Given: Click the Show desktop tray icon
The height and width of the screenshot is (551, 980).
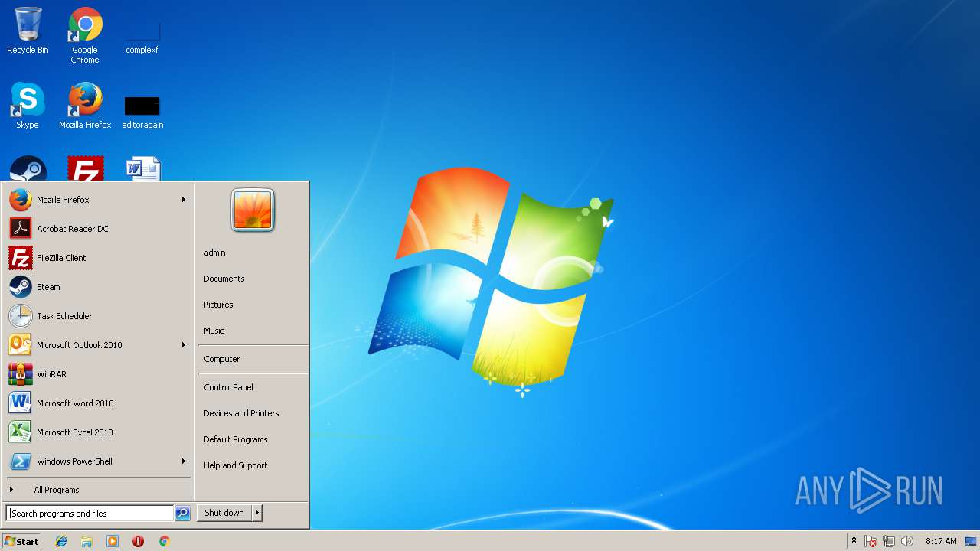Looking at the screenshot, I should 971,541.
